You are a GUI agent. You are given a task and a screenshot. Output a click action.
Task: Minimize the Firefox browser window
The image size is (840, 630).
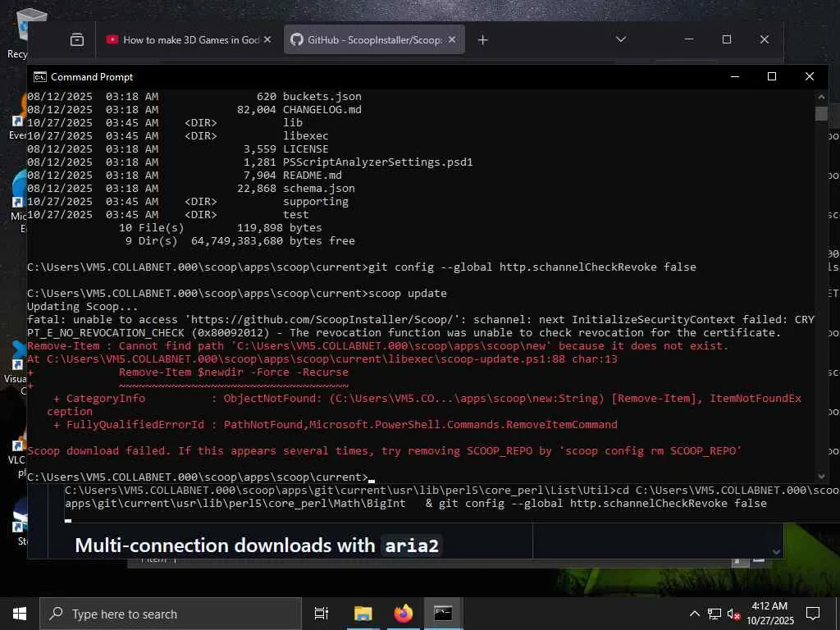[x=689, y=39]
